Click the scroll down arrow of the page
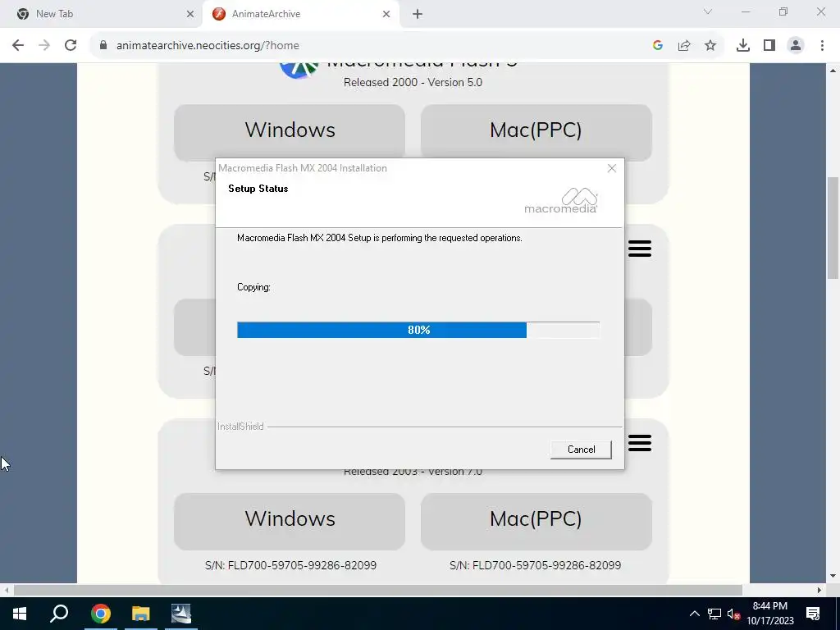The height and width of the screenshot is (630, 840). (x=833, y=577)
